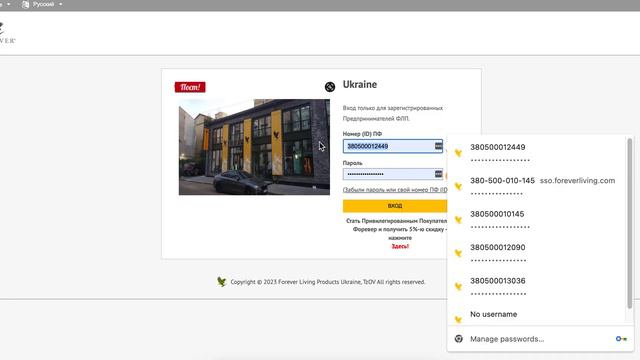Select saved login 380500012090
640x360 pixels.
click(x=537, y=253)
